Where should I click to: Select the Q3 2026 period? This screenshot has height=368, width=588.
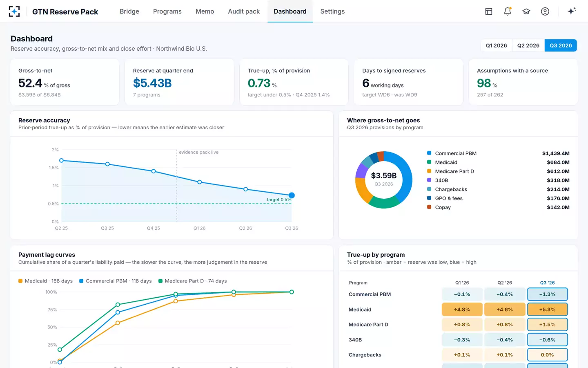coord(561,45)
